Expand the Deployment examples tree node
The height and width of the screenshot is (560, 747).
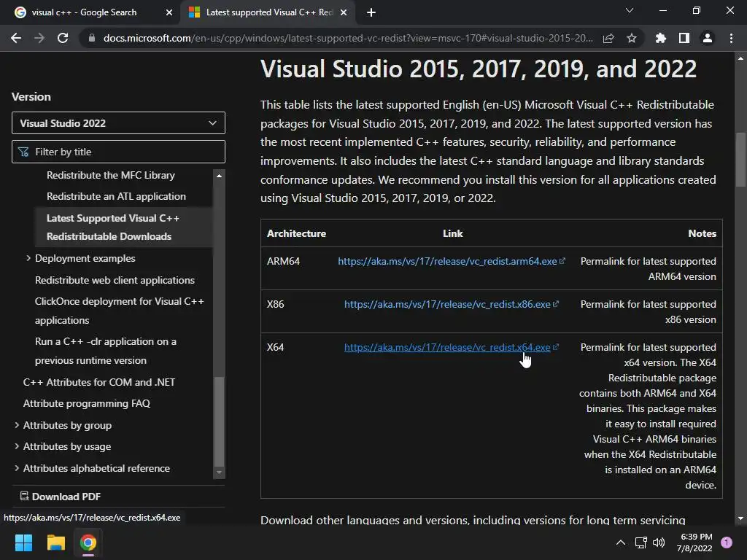click(x=28, y=258)
